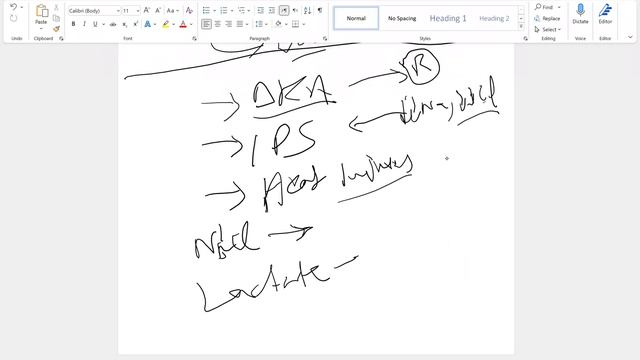The image size is (640, 360).
Task: Click the Sort A-Z icon
Action: pos(307,11)
